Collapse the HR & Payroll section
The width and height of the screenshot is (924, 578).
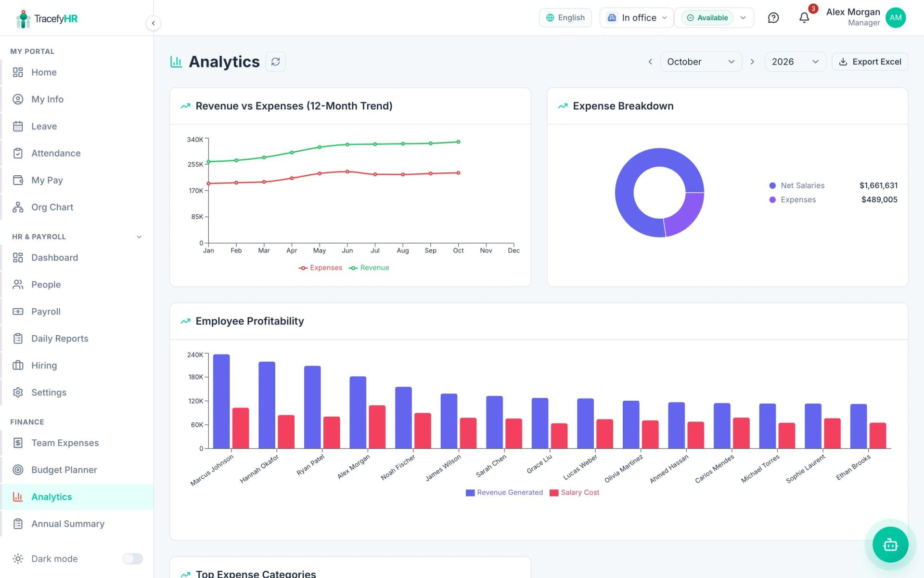pyautogui.click(x=139, y=237)
